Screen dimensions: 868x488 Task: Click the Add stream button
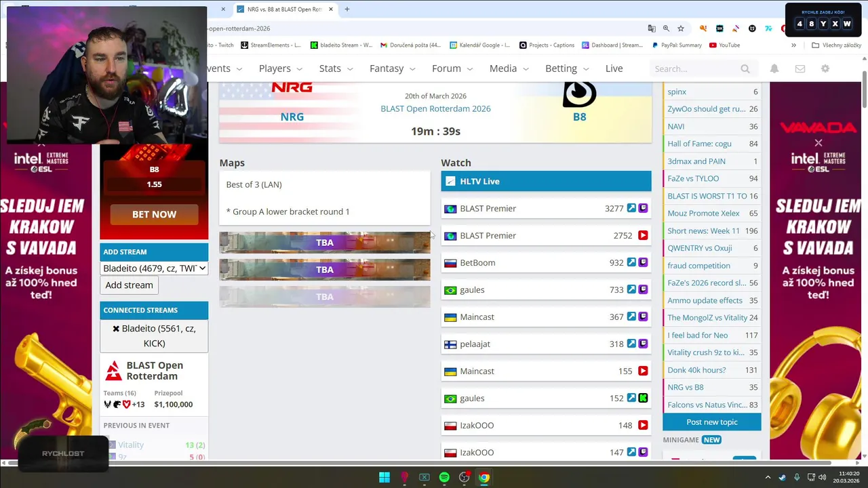(x=129, y=285)
